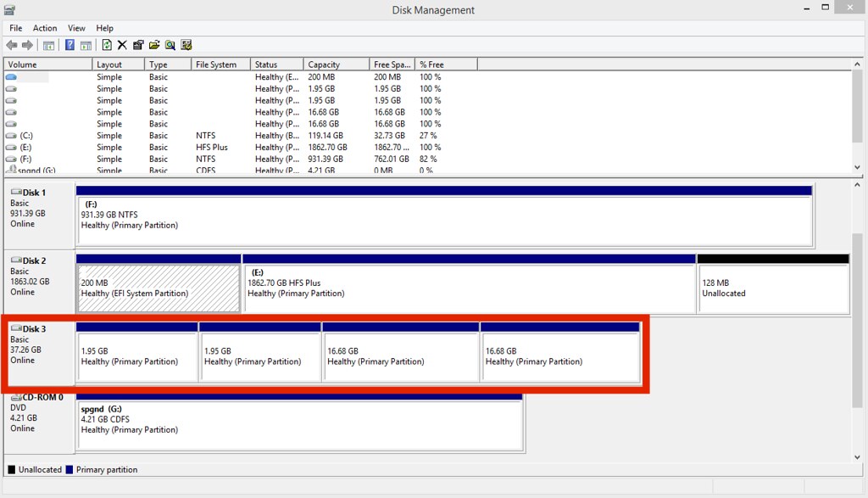The width and height of the screenshot is (868, 498).
Task: Click the "762.01 GB" free space cell
Action: [392, 159]
